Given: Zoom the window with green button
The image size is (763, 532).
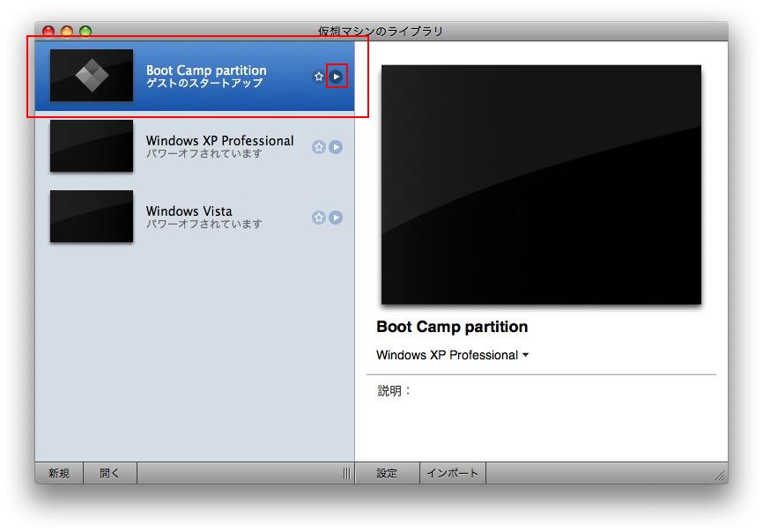Looking at the screenshot, I should [85, 32].
